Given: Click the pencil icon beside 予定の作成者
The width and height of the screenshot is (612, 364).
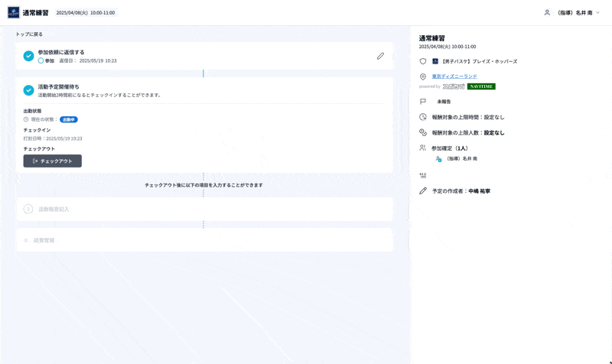Looking at the screenshot, I should click(423, 190).
